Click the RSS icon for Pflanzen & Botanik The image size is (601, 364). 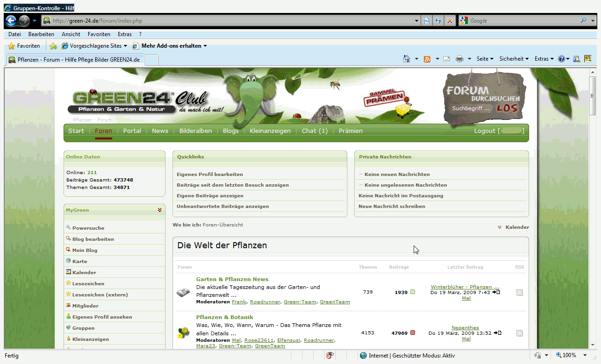pyautogui.click(x=519, y=333)
